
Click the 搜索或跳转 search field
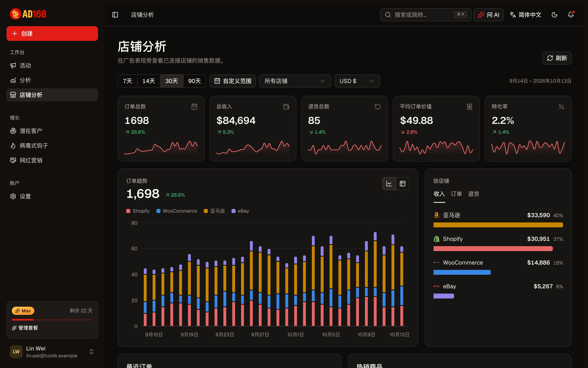(426, 15)
